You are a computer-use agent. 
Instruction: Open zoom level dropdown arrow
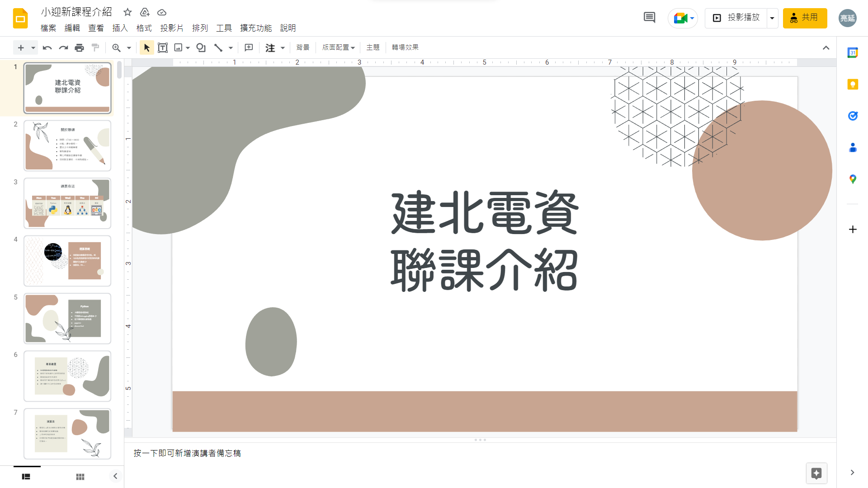129,47
